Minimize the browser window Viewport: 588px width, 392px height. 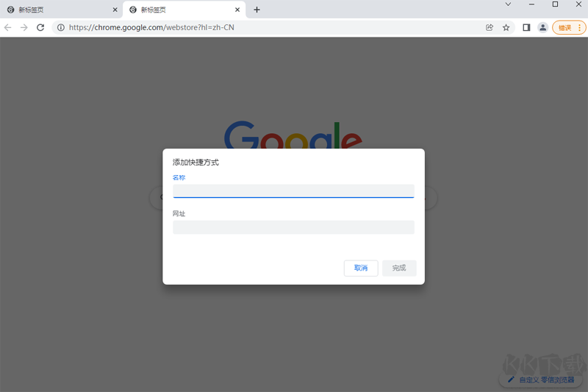point(531,4)
